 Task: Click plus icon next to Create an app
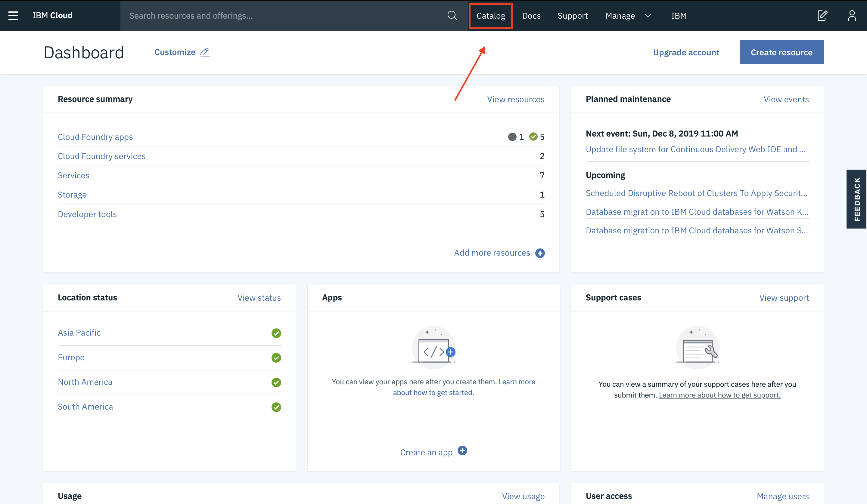point(462,451)
